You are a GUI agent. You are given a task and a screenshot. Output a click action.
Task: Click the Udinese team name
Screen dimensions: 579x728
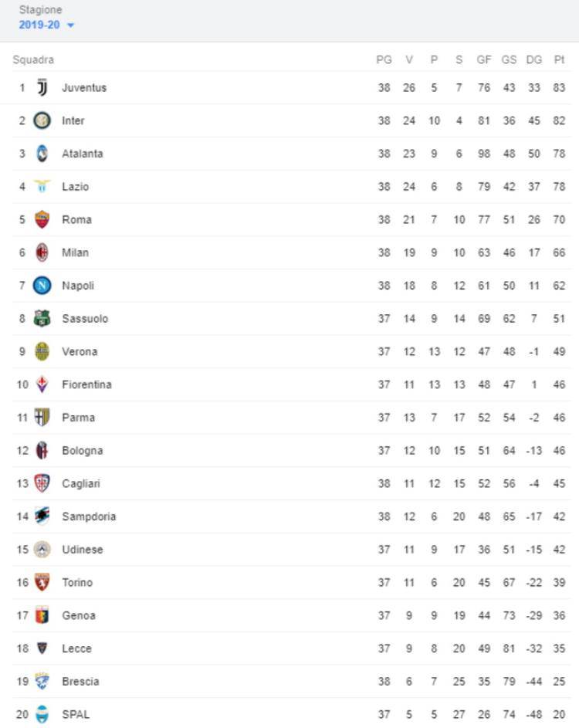click(x=82, y=550)
